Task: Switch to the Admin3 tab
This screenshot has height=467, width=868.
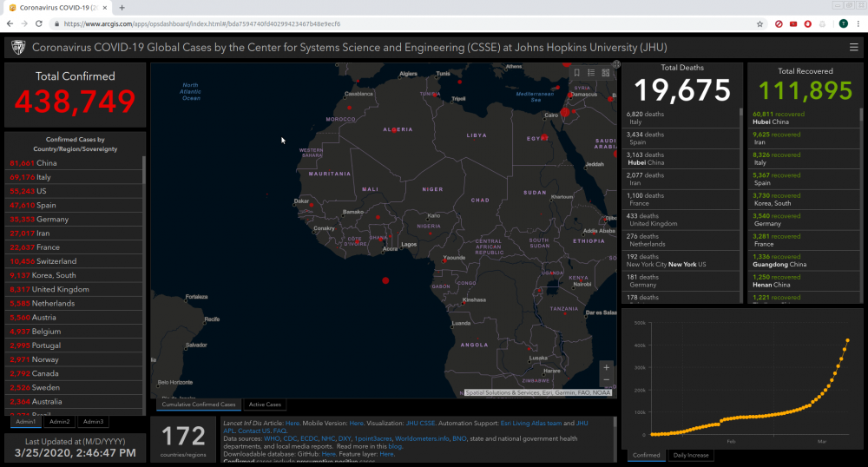Action: [93, 422]
